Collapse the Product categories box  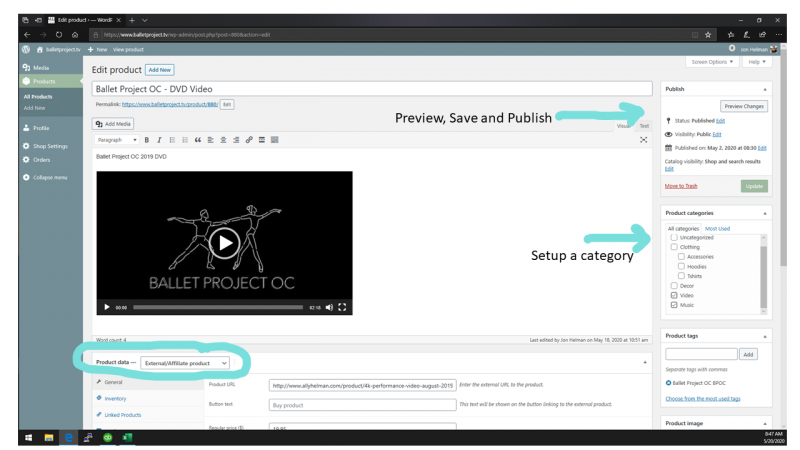point(765,213)
